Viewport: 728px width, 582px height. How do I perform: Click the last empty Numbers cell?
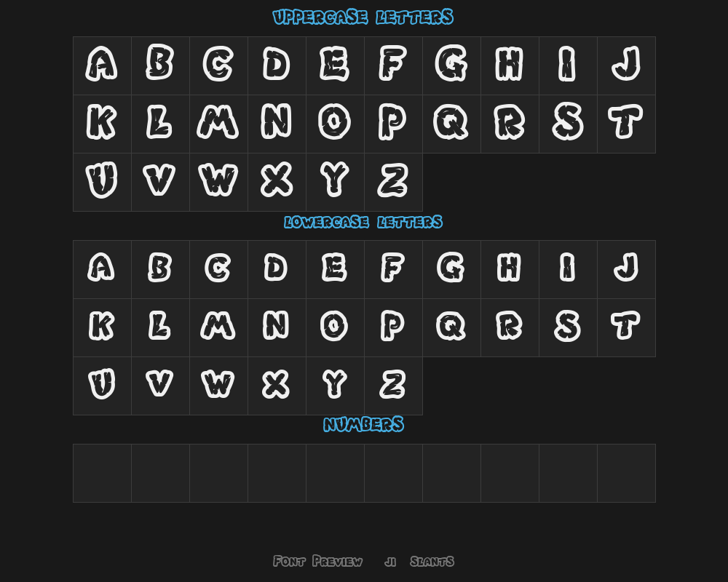pyautogui.click(x=626, y=473)
